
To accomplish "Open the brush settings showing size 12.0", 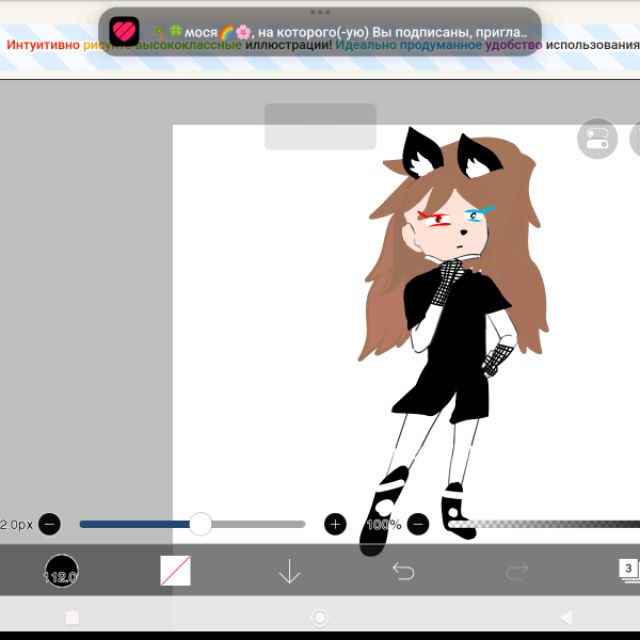I will 61,571.
